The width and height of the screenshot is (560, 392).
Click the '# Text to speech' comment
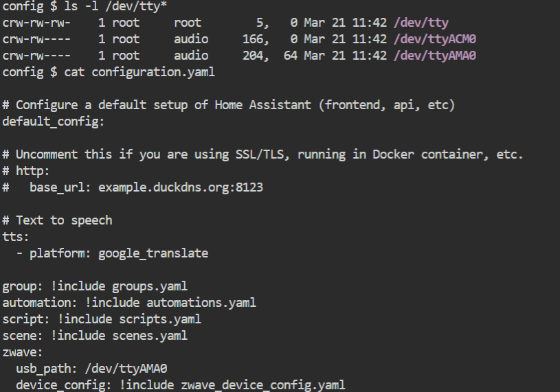57,220
